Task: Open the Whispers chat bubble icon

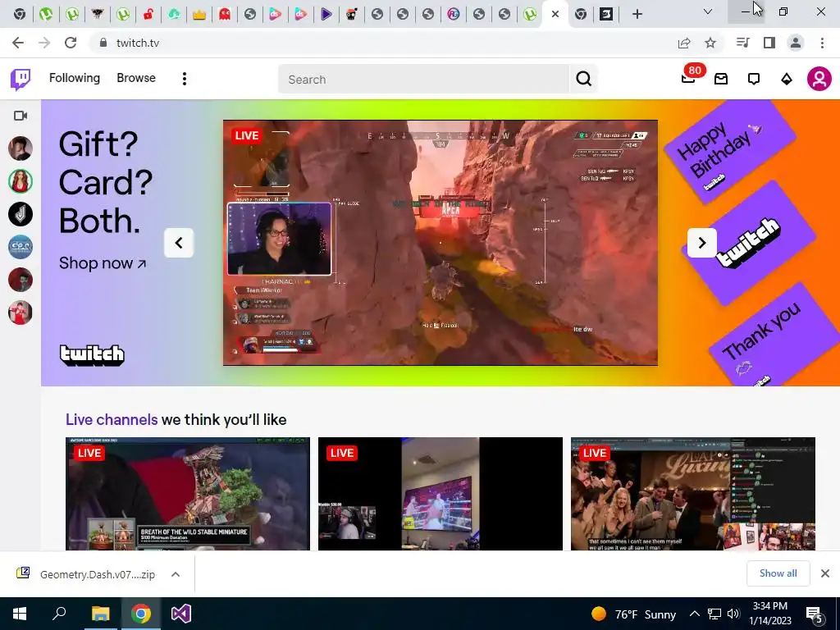Action: click(x=754, y=80)
